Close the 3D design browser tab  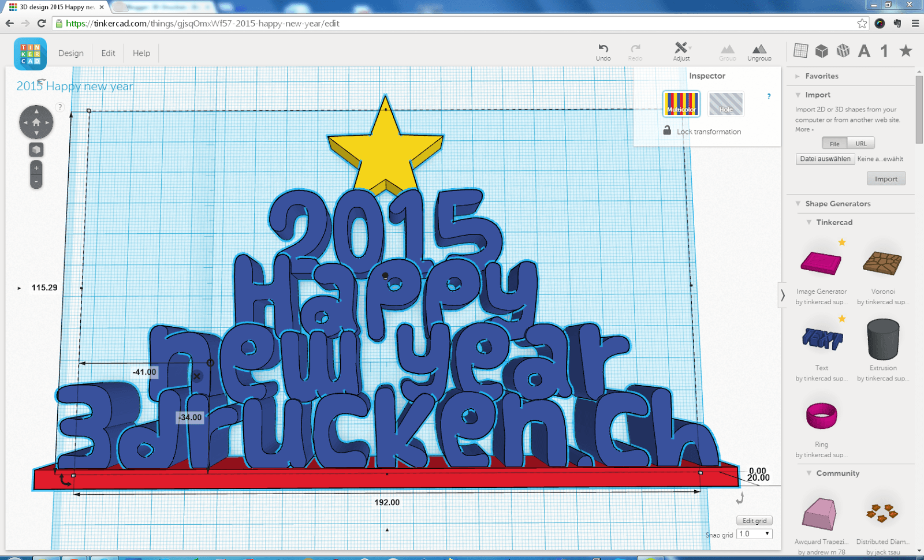pos(102,7)
